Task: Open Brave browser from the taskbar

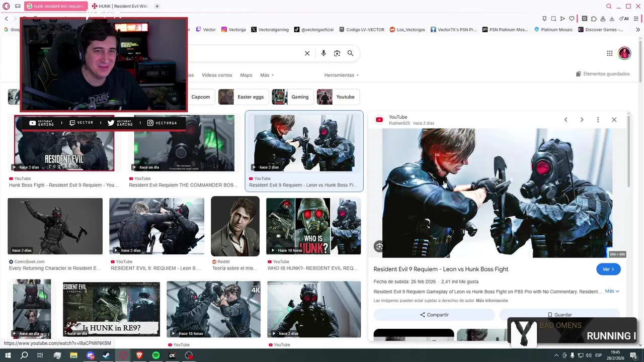Action: point(139,355)
